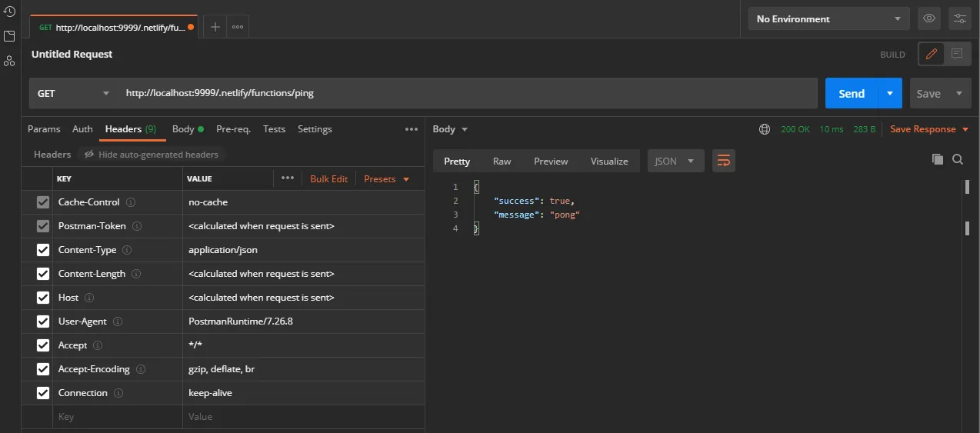Image resolution: width=980 pixels, height=433 pixels.
Task: Show info for Content-Length header
Action: (135, 274)
